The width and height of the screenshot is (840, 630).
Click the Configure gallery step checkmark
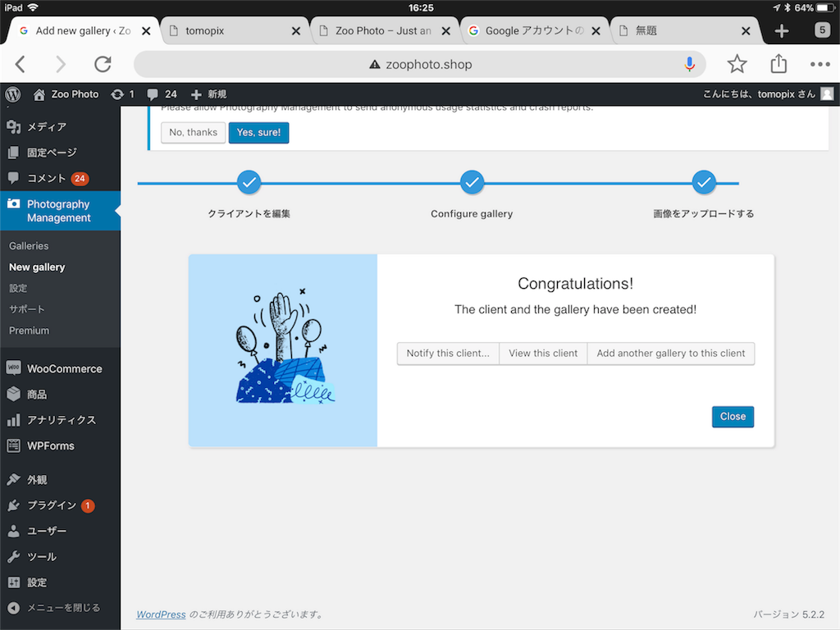(x=472, y=183)
